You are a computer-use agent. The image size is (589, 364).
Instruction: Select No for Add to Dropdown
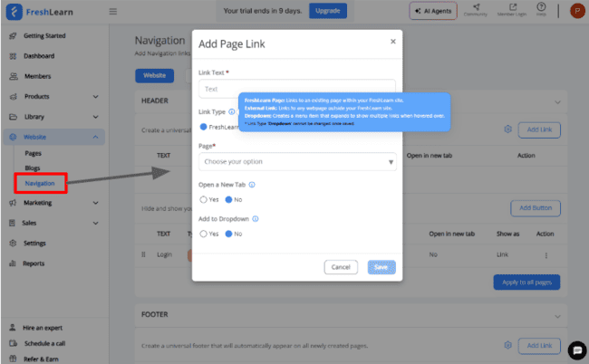tap(228, 234)
